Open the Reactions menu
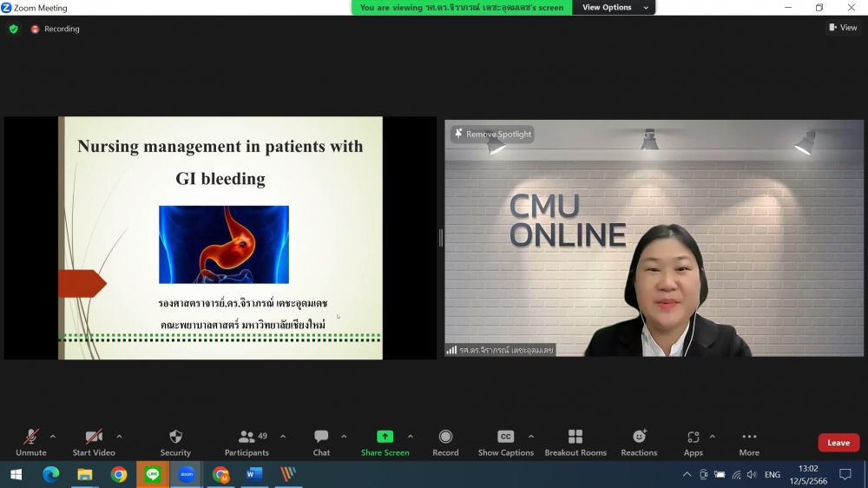Screen dimensions: 868x488 coord(639,442)
